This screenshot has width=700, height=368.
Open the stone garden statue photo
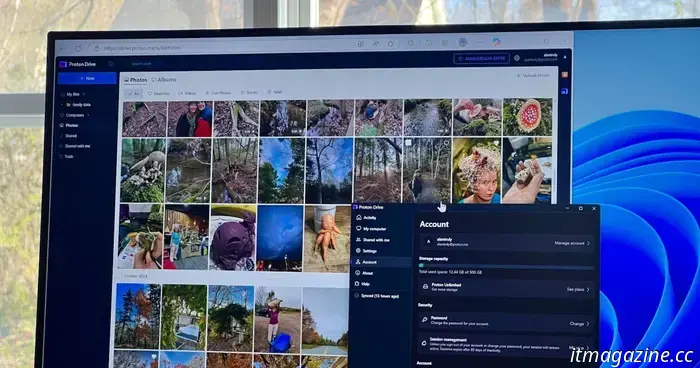143,171
